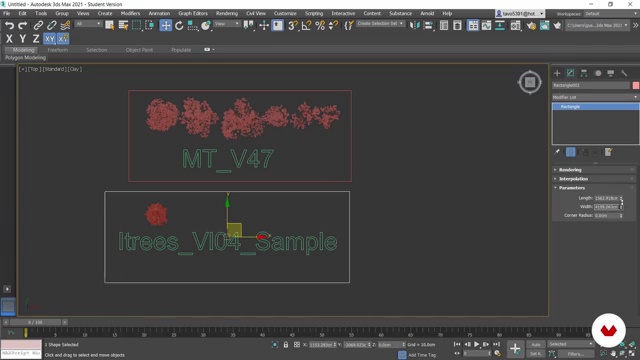Click the Set K. button
This screenshot has height=360, width=640.
pos(536,353)
